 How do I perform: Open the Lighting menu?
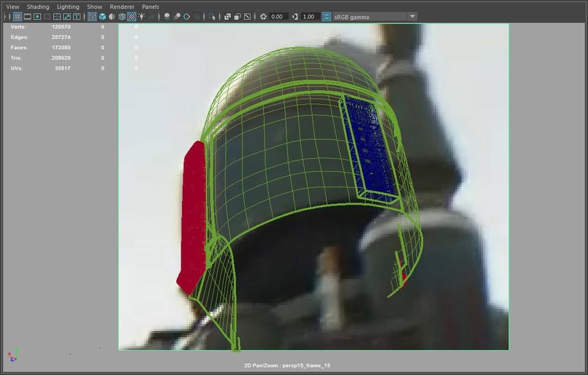pyautogui.click(x=68, y=7)
